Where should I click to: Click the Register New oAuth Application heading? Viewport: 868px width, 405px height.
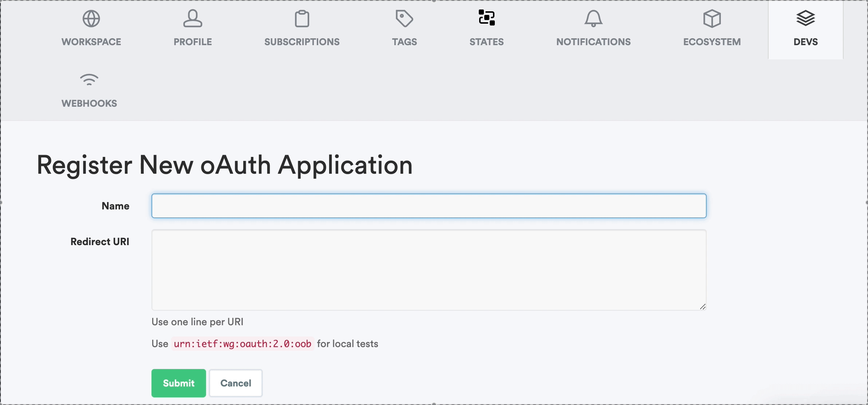(224, 165)
